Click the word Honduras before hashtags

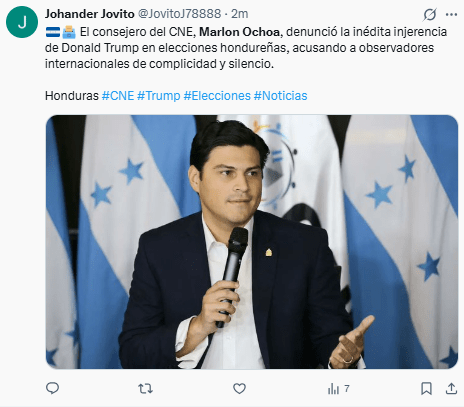72,96
